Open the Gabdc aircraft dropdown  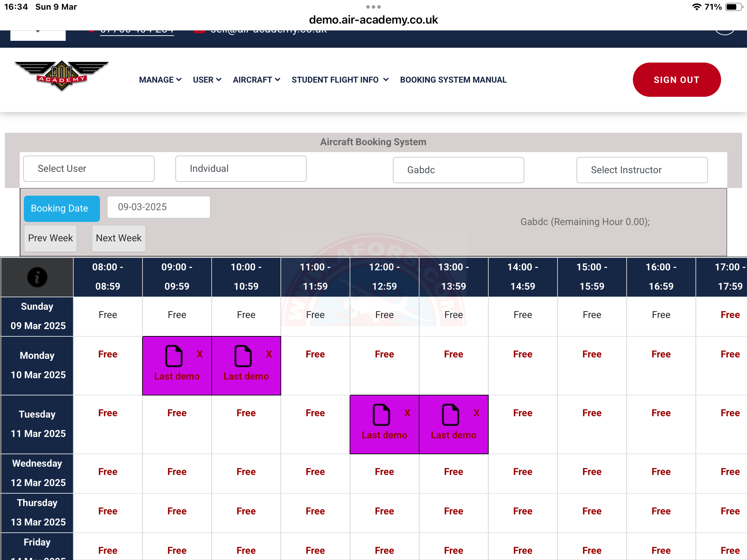[458, 170]
